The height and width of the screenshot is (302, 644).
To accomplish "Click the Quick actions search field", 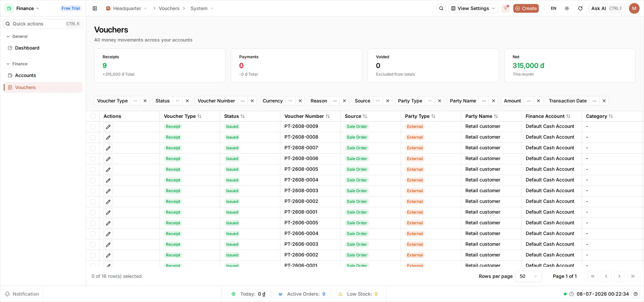I will (43, 24).
